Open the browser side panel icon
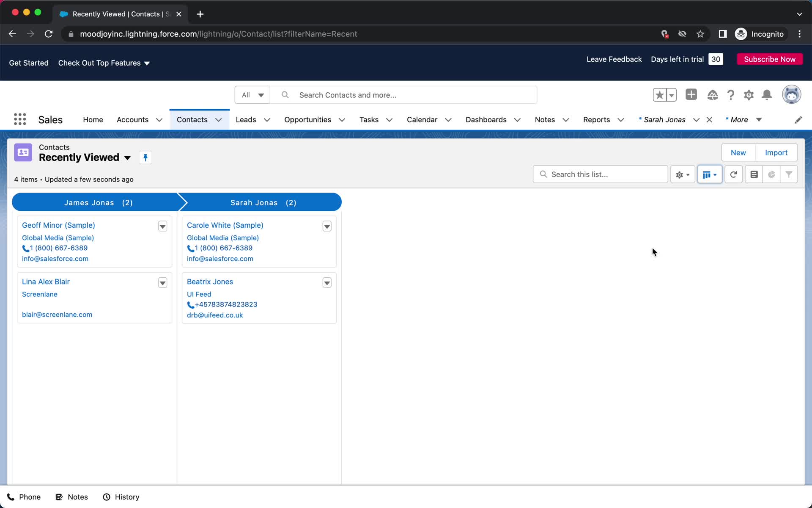 (722, 34)
